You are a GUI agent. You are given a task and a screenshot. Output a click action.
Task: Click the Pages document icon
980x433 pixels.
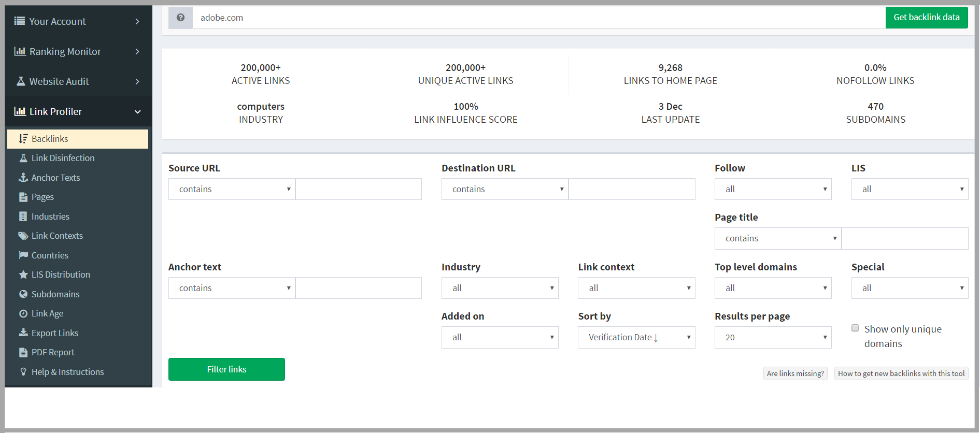tap(23, 197)
